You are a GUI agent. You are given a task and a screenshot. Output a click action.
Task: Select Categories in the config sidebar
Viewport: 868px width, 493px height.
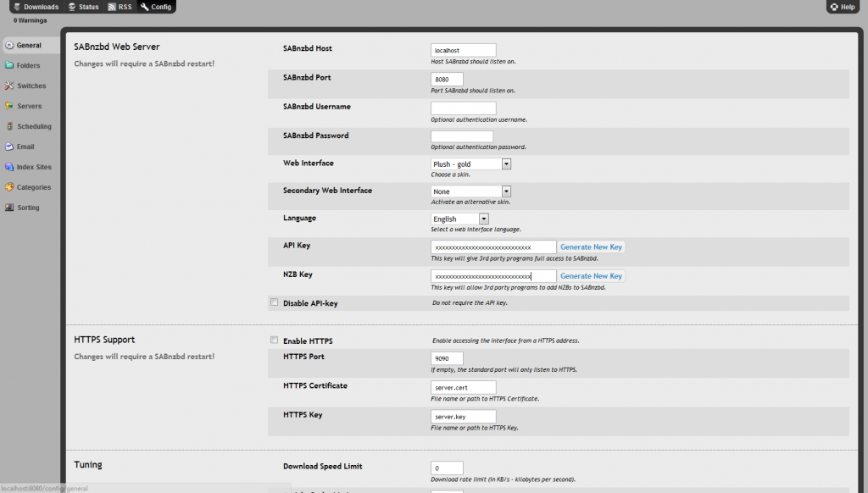pyautogui.click(x=34, y=187)
